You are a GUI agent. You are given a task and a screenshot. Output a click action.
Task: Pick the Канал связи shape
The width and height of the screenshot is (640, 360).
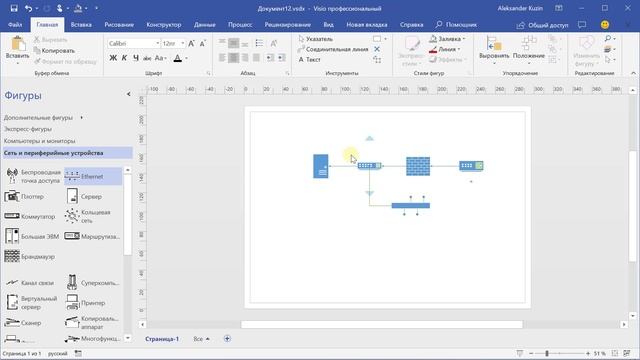pos(29,282)
